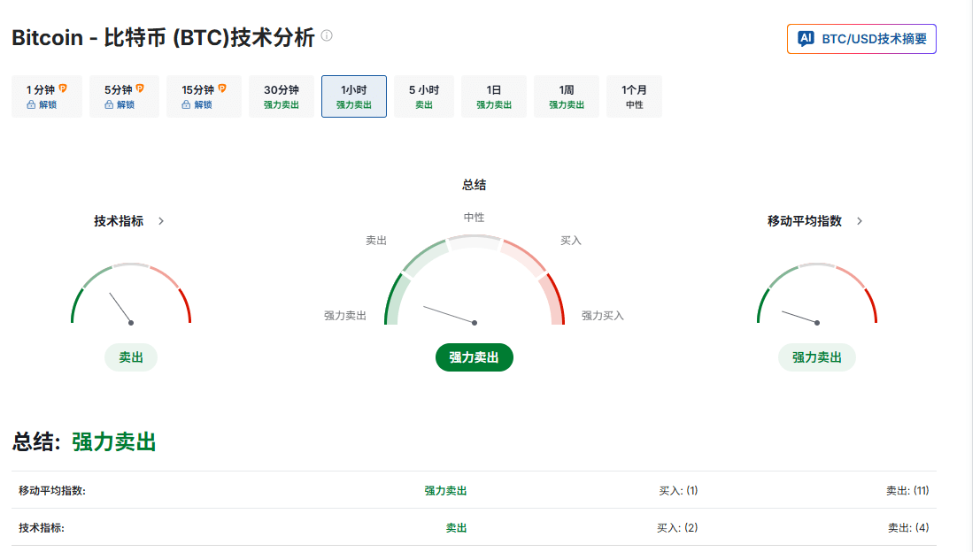Click the 卖出 label left of center gauge
Image resolution: width=980 pixels, height=552 pixels.
tap(376, 241)
